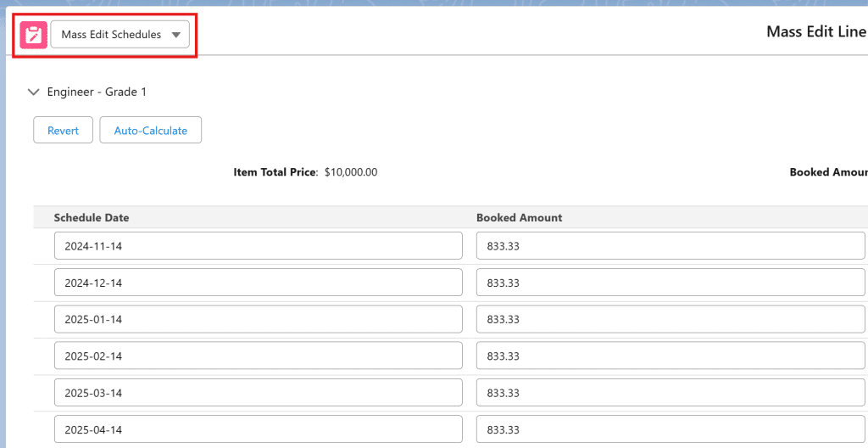The height and width of the screenshot is (448, 868).
Task: Edit the booked amount for 2024-12-14
Action: (x=670, y=283)
